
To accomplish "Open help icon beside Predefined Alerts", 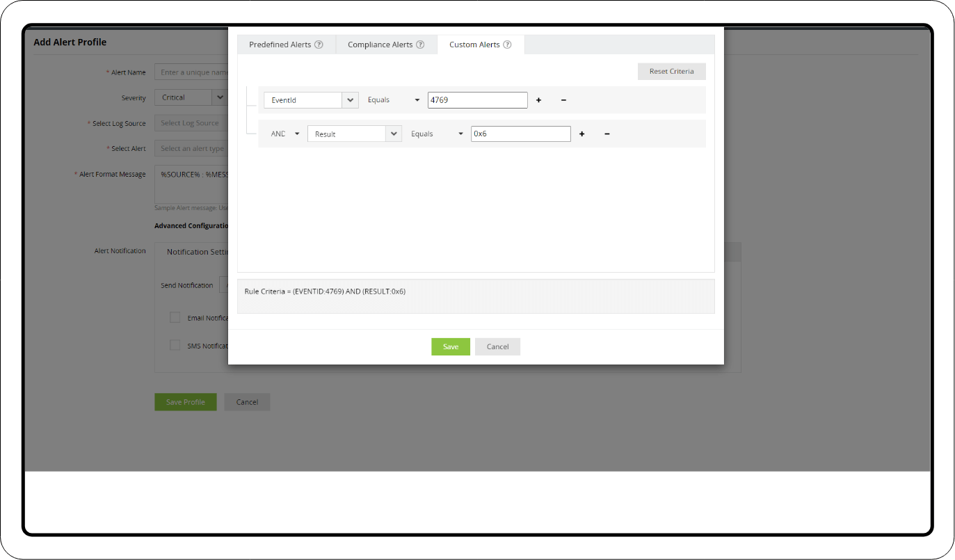I will (x=319, y=45).
